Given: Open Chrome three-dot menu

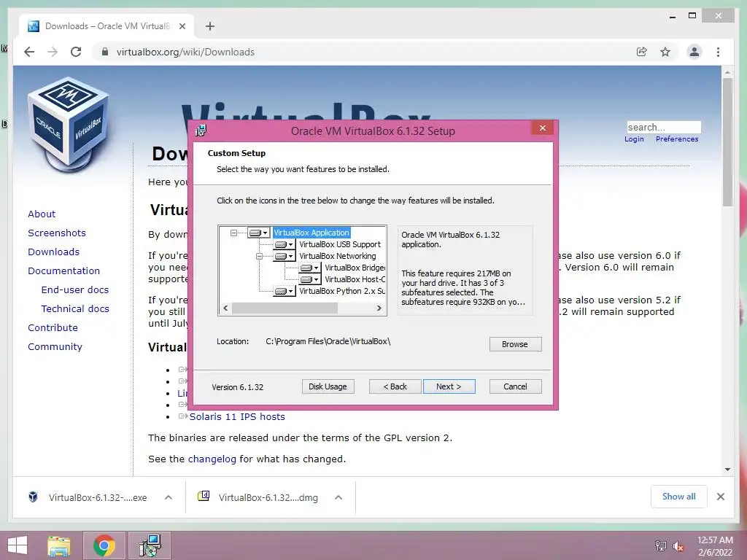Looking at the screenshot, I should click(718, 52).
